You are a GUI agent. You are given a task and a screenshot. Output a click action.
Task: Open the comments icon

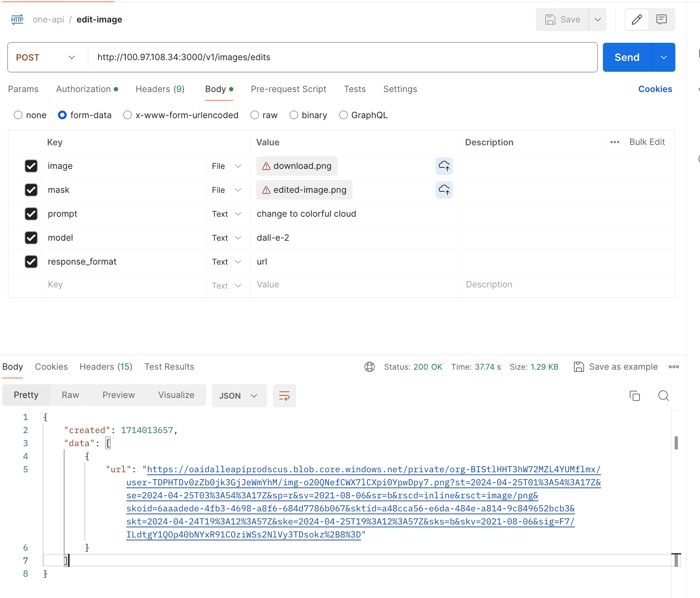click(661, 20)
